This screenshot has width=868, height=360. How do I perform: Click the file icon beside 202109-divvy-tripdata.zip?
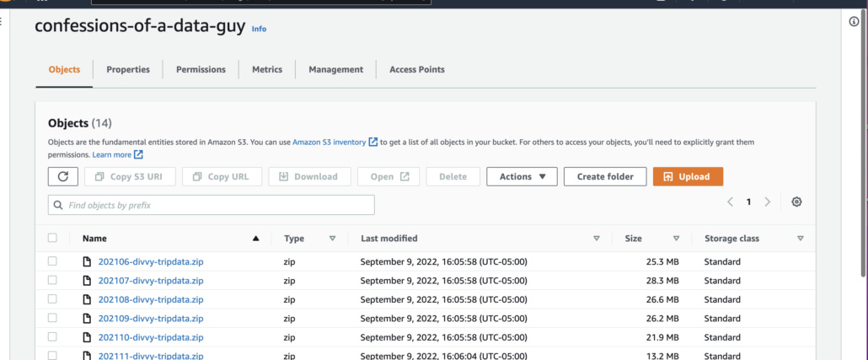(86, 319)
